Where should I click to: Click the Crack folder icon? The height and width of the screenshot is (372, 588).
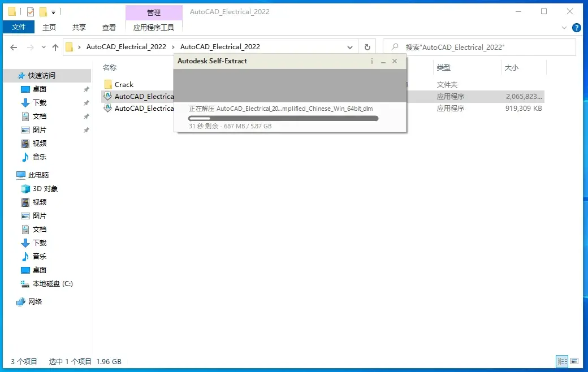(x=108, y=84)
